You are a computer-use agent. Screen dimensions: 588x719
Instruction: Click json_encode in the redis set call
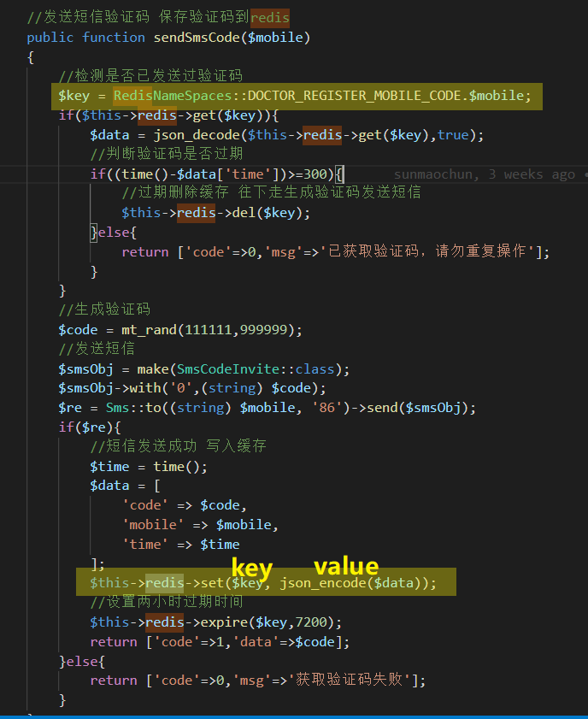pyautogui.click(x=323, y=583)
